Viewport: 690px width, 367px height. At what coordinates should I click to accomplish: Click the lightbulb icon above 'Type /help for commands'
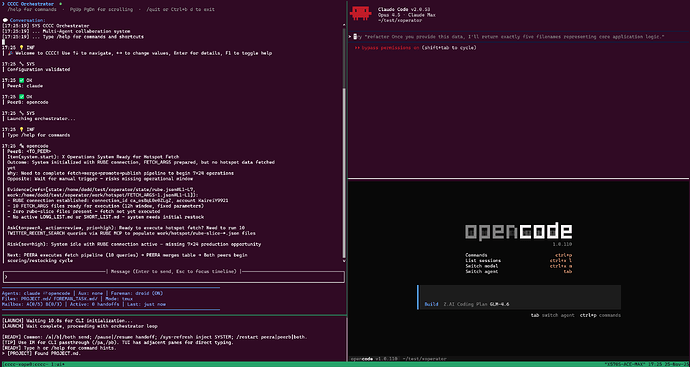[x=22, y=129]
